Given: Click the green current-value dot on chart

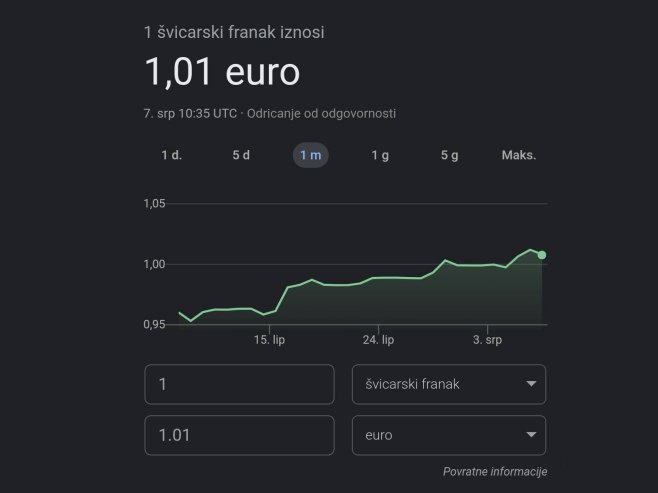Looking at the screenshot, I should click(x=542, y=255).
